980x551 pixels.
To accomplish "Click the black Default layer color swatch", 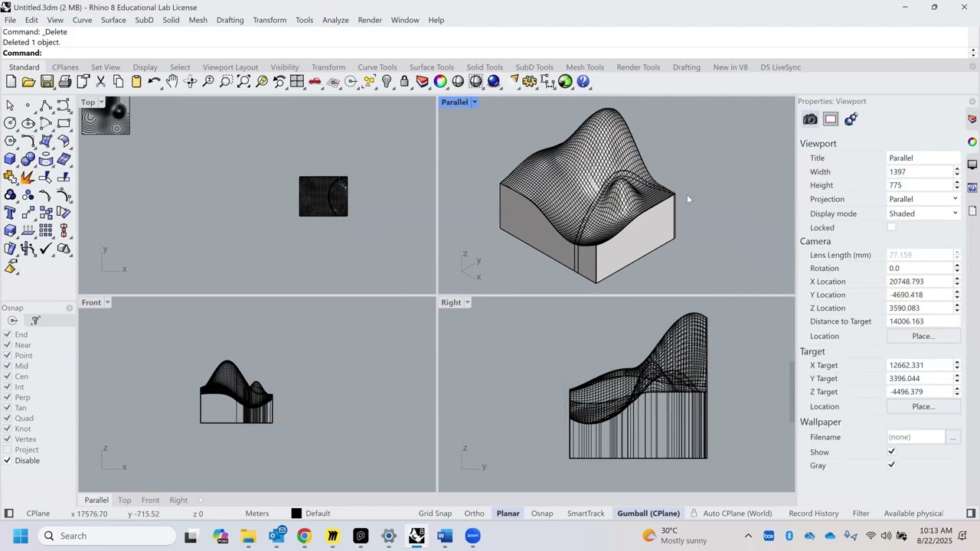I will tap(296, 514).
